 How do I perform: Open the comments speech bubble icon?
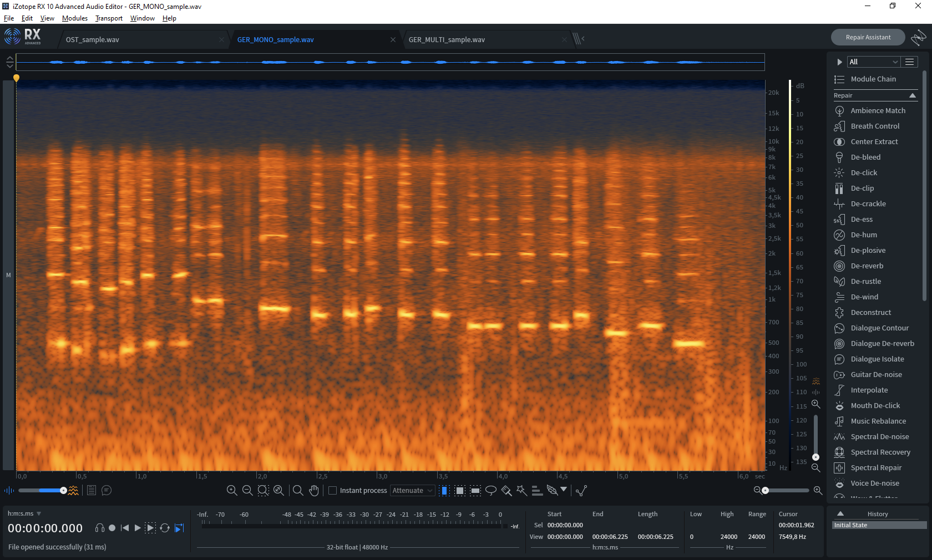click(x=107, y=491)
